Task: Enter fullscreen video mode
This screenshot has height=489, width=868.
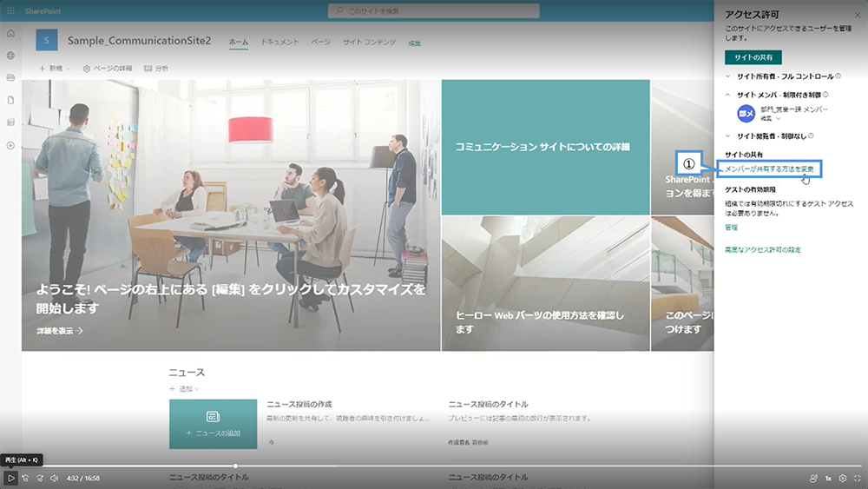Action: 857,478
